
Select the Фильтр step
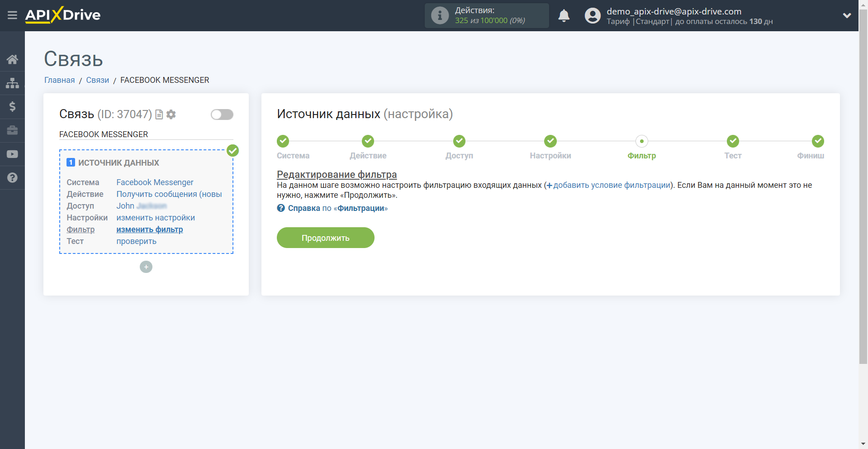click(641, 141)
